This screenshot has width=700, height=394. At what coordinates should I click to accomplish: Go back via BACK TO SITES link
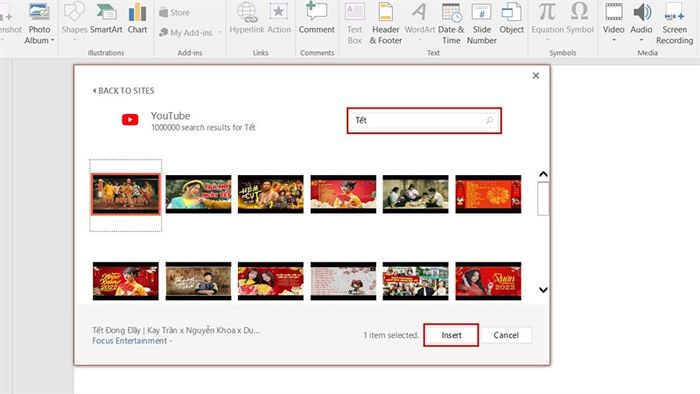(123, 91)
